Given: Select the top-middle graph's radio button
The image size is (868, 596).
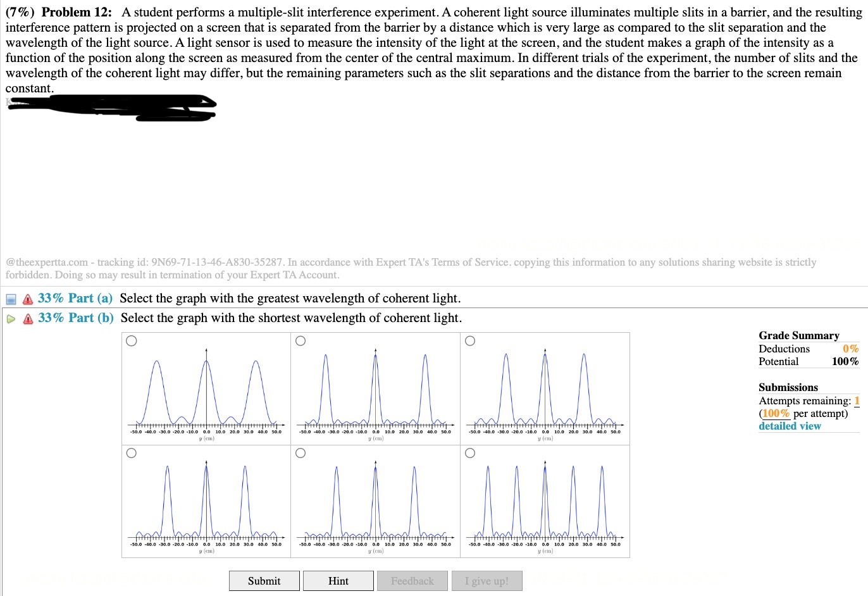Looking at the screenshot, I should pos(300,340).
